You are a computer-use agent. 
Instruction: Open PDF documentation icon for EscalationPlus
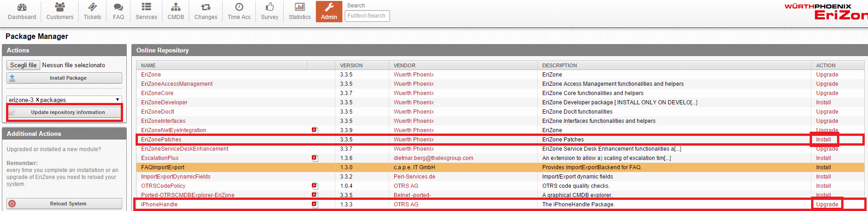tap(315, 158)
